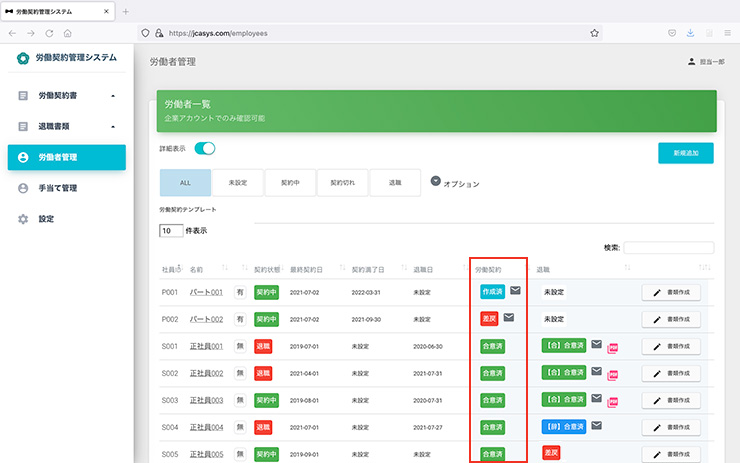The width and height of the screenshot is (740, 463).
Task: Click mail icon in S004 退職 cell
Action: click(597, 425)
